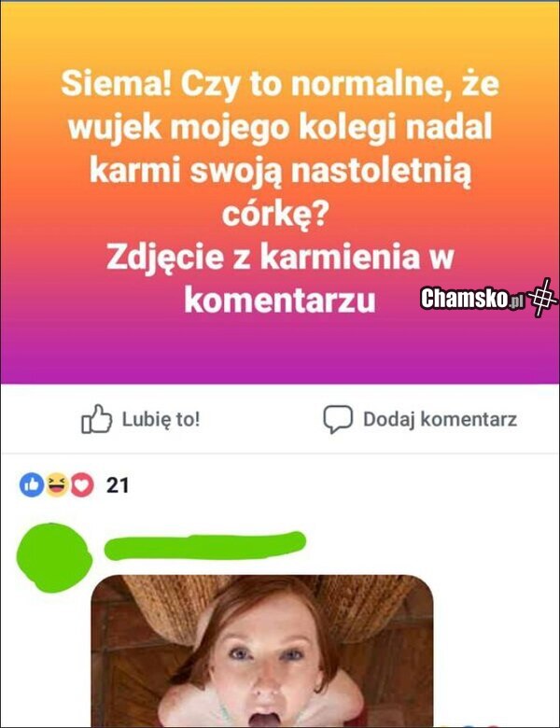
Task: Click the Chamsko watermark logo text
Action: (x=464, y=298)
